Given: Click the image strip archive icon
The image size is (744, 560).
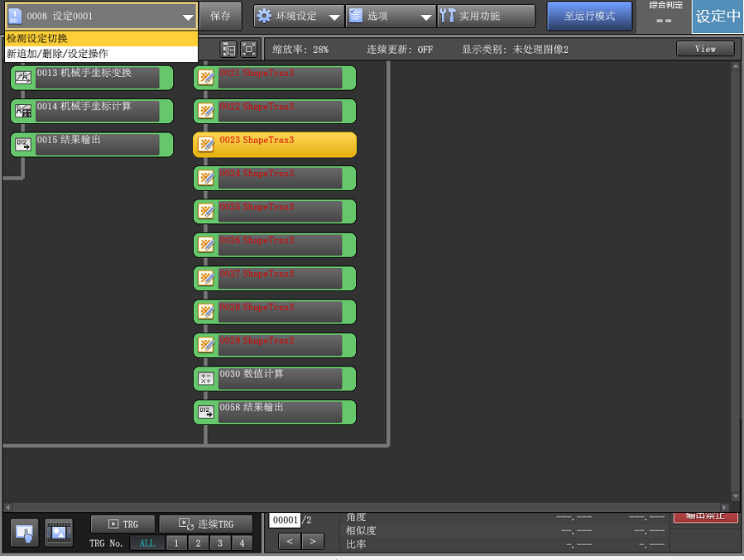Looking at the screenshot, I should tap(59, 533).
